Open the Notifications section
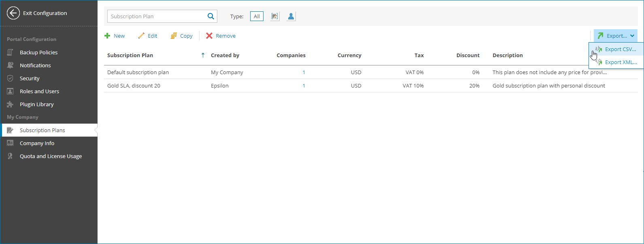Image resolution: width=644 pixels, height=244 pixels. pyautogui.click(x=35, y=65)
